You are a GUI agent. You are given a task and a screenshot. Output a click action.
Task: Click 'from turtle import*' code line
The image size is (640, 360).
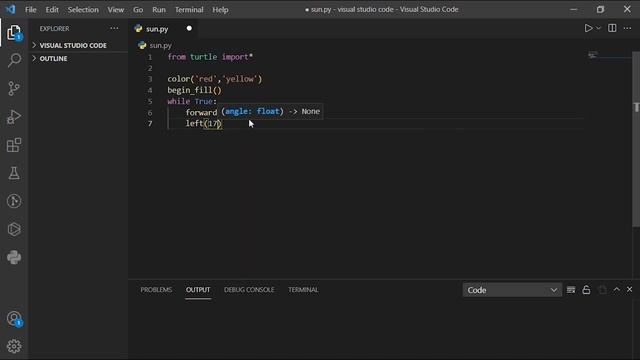pyautogui.click(x=210, y=57)
